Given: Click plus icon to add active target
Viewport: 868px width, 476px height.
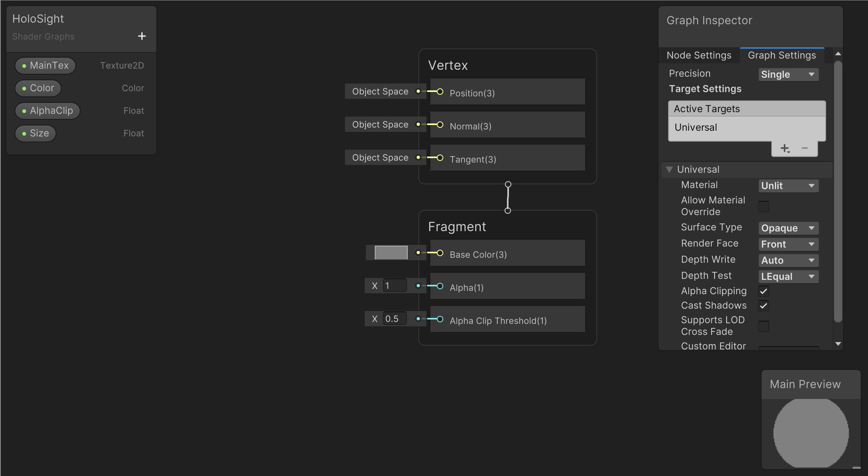Looking at the screenshot, I should [784, 148].
